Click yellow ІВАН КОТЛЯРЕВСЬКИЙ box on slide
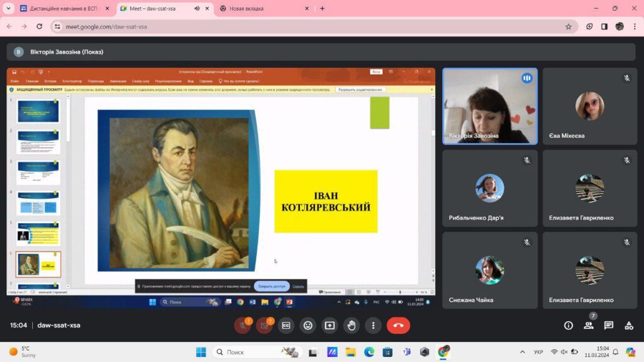The width and height of the screenshot is (644, 362). click(326, 202)
